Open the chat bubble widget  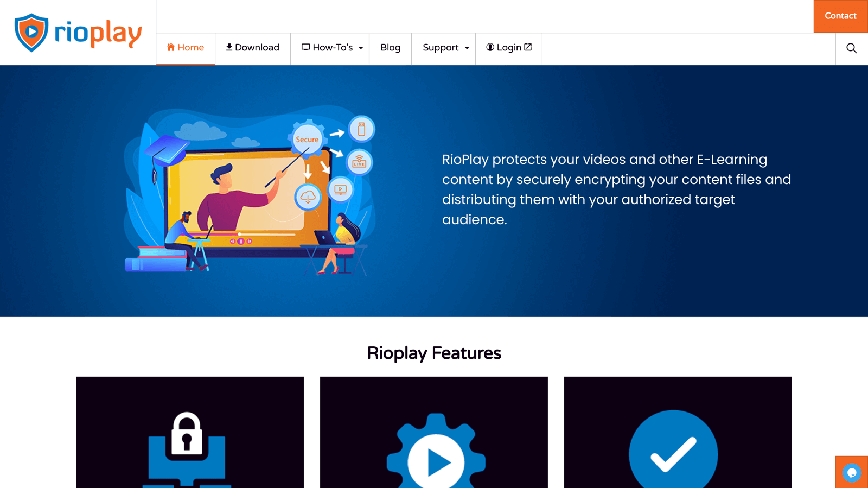pos(852,472)
